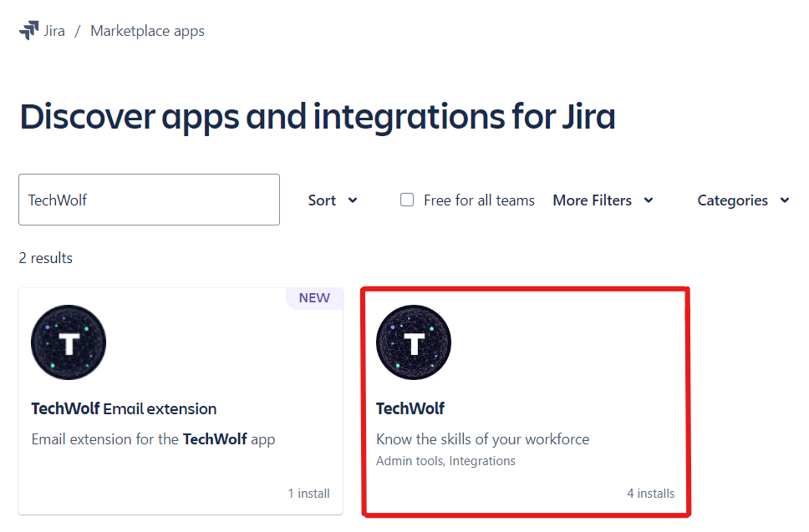
Task: Select the TechWolf Email extension app logo
Action: pyautogui.click(x=68, y=342)
